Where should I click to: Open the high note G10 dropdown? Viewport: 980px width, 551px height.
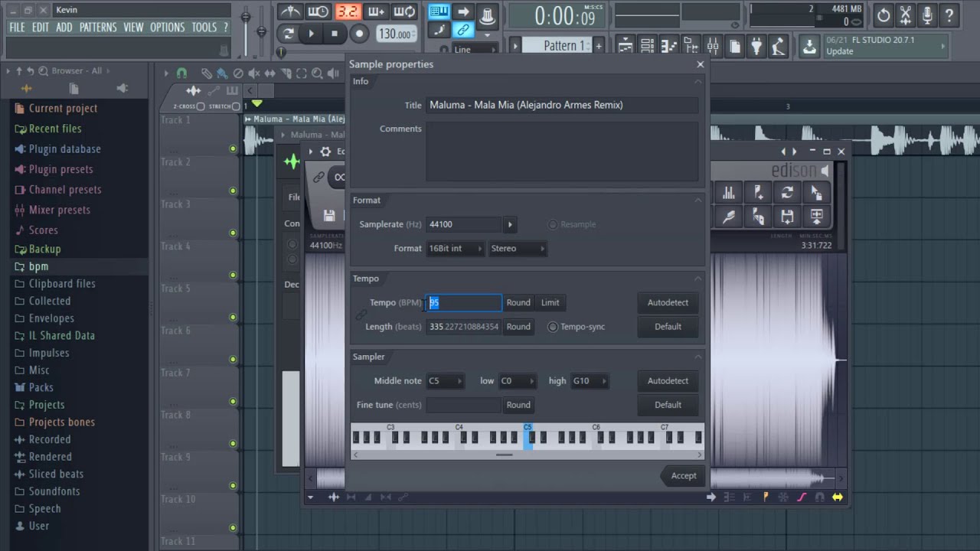(x=590, y=381)
